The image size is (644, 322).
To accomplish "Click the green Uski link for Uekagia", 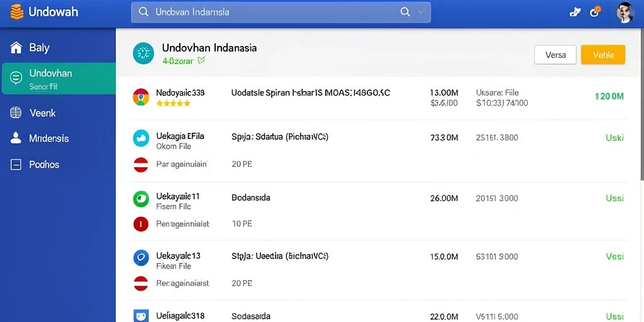I will [x=614, y=138].
